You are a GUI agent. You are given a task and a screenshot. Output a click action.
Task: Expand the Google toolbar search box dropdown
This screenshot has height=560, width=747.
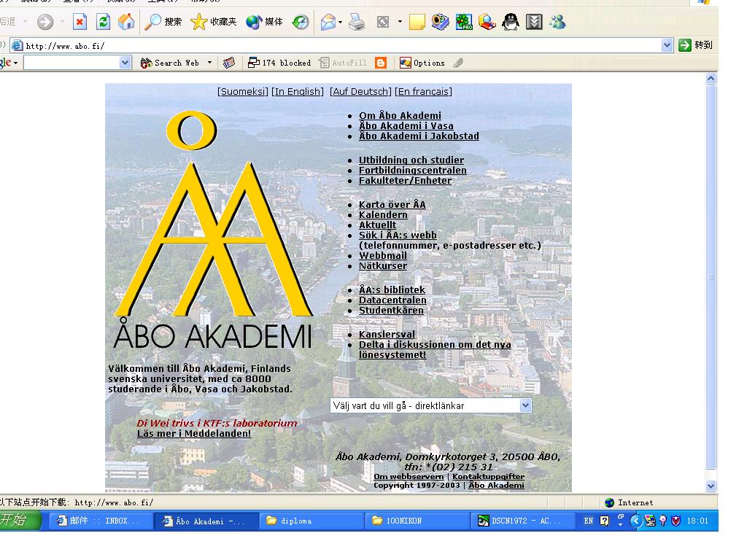pyautogui.click(x=125, y=63)
